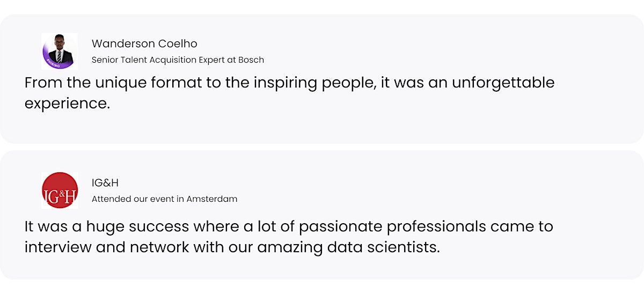
Task: Click the word Amsterdam in the subtitle
Action: [212, 199]
